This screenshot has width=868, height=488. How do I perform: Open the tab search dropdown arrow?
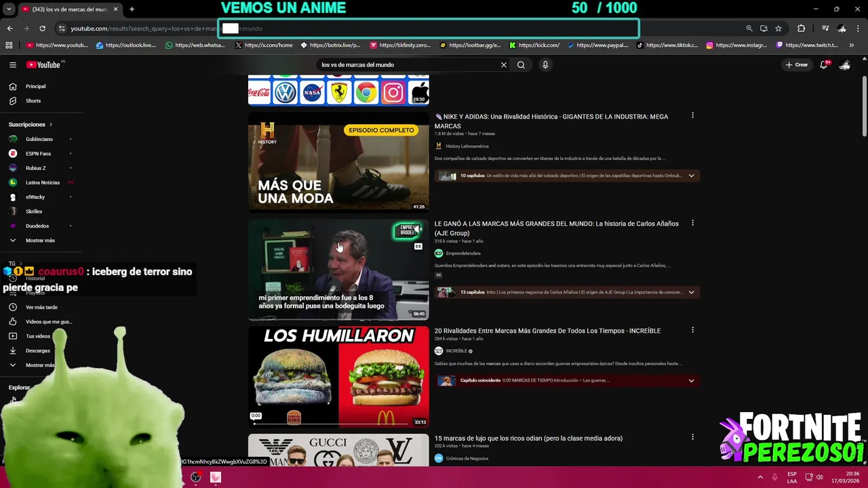coord(9,9)
